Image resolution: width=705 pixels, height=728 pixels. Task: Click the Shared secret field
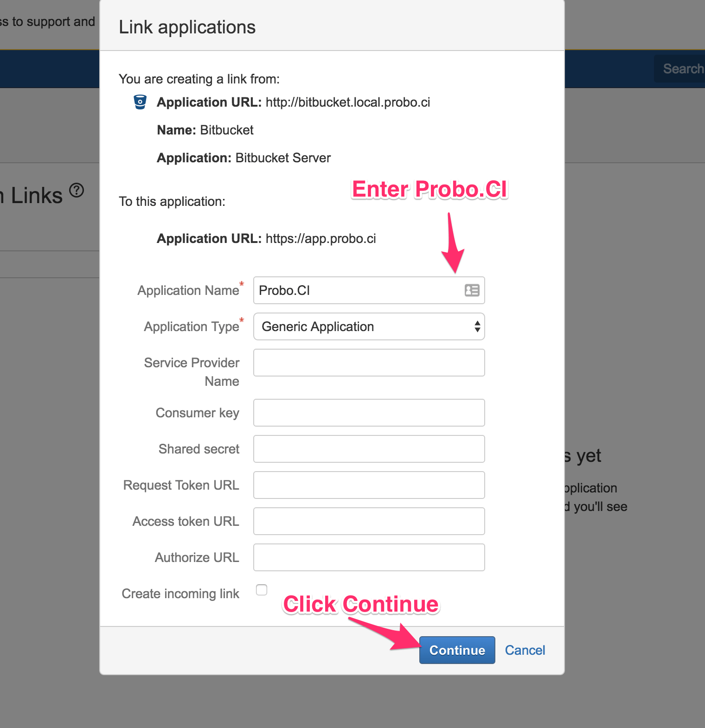point(369,448)
